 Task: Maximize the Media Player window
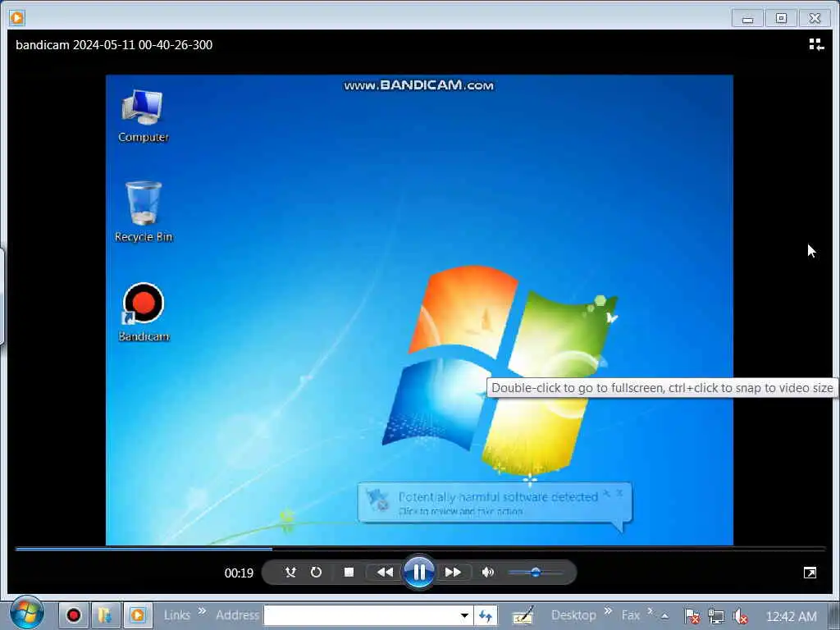[781, 18]
